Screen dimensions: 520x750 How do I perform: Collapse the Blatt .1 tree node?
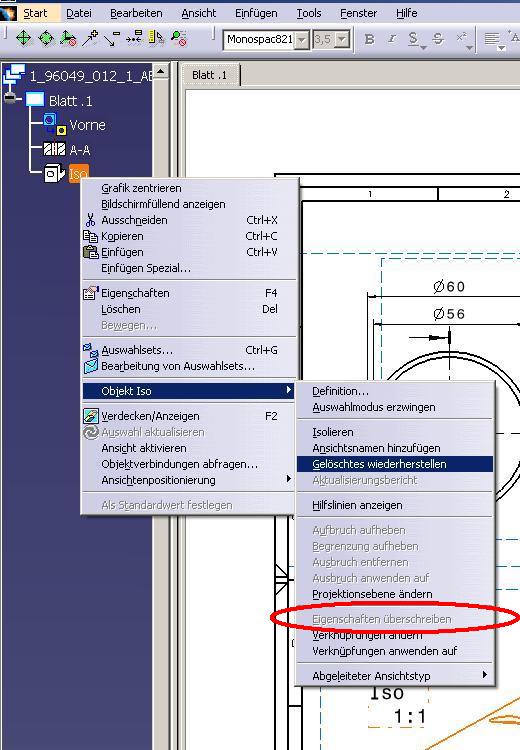point(9,99)
